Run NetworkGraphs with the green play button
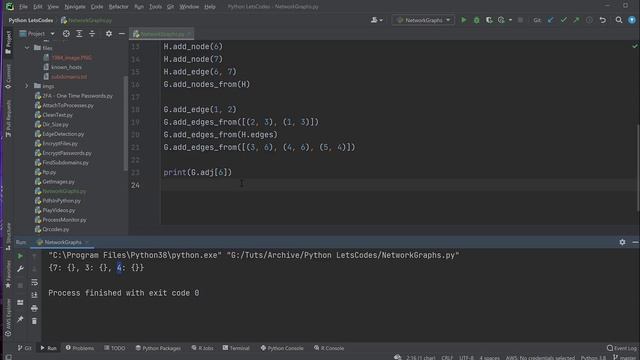640x360 pixels. tap(464, 20)
